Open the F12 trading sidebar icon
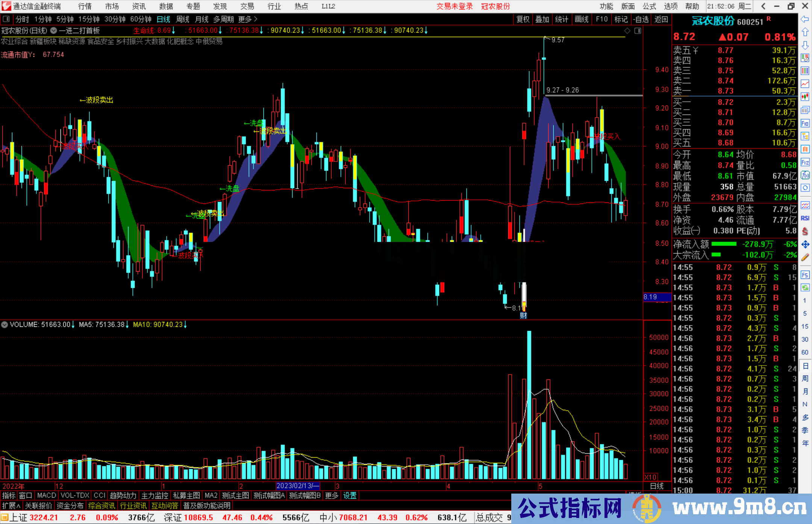Viewport: 812px width, 524px height. point(805,162)
